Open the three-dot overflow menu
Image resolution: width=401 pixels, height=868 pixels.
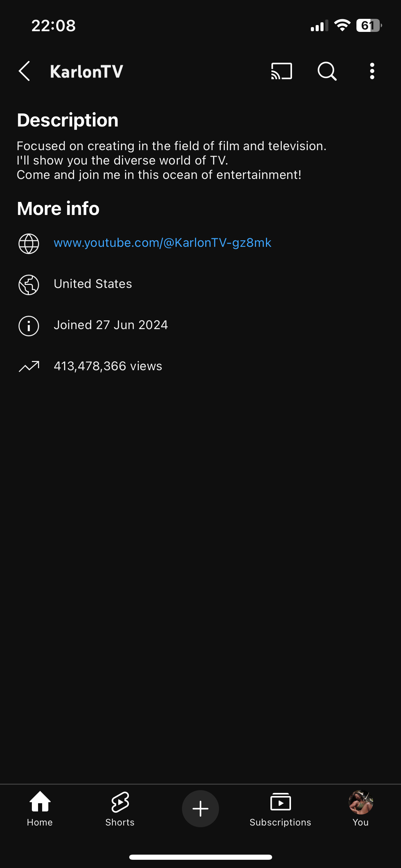point(372,71)
